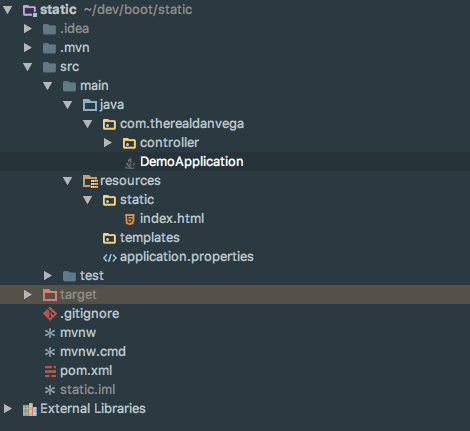This screenshot has width=470, height=431.
Task: Click the mvnw file asterisk icon
Action: pyautogui.click(x=50, y=333)
